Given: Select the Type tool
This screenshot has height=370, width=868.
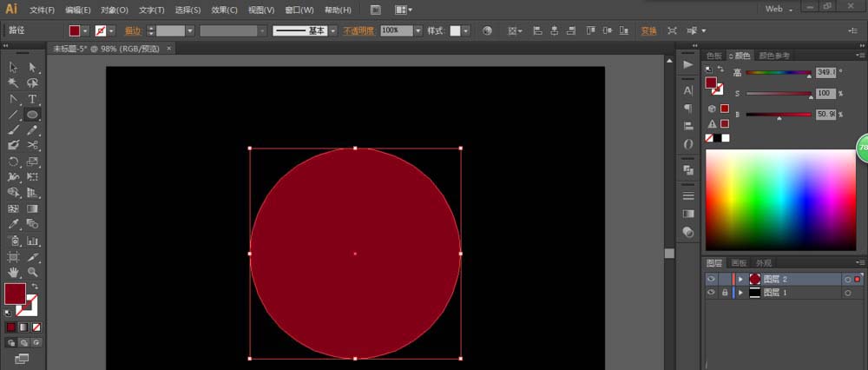Looking at the screenshot, I should pyautogui.click(x=33, y=99).
